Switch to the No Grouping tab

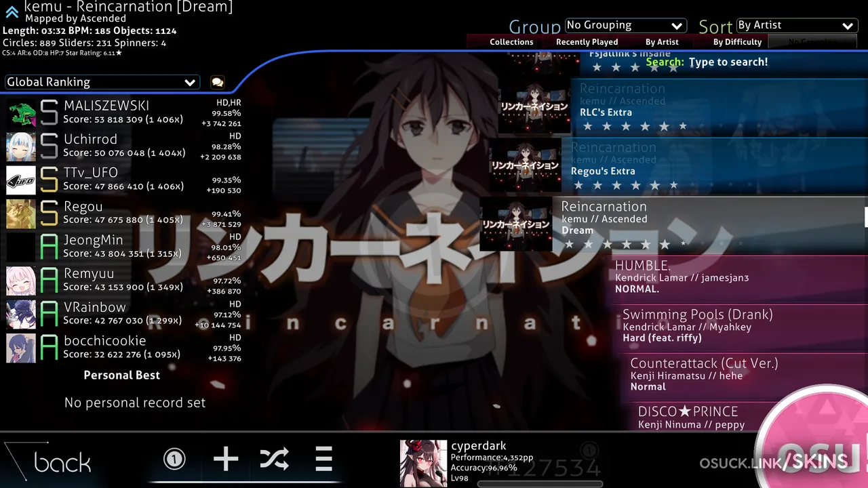[812, 41]
